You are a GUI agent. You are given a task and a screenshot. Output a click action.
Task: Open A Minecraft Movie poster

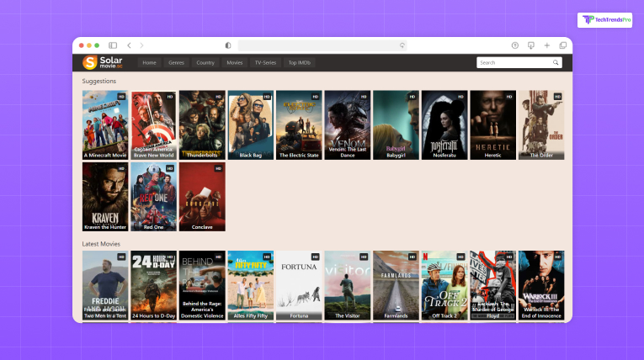click(x=105, y=124)
